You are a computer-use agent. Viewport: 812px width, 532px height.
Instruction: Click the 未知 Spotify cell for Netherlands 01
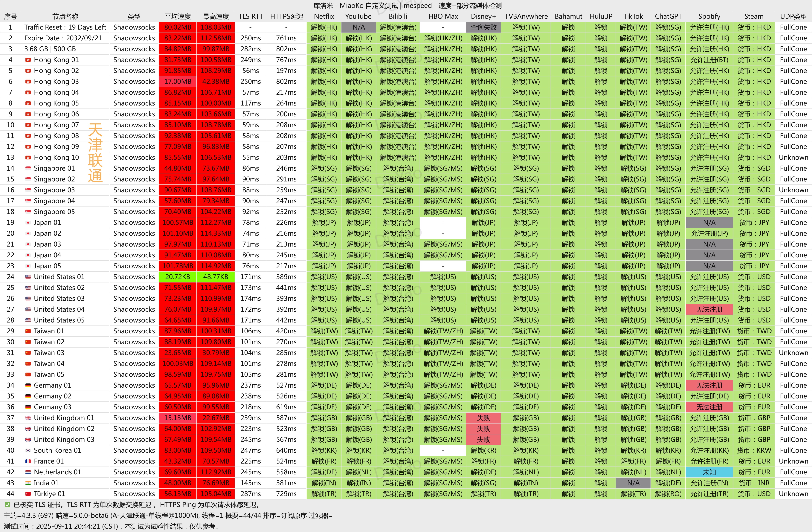pyautogui.click(x=709, y=472)
